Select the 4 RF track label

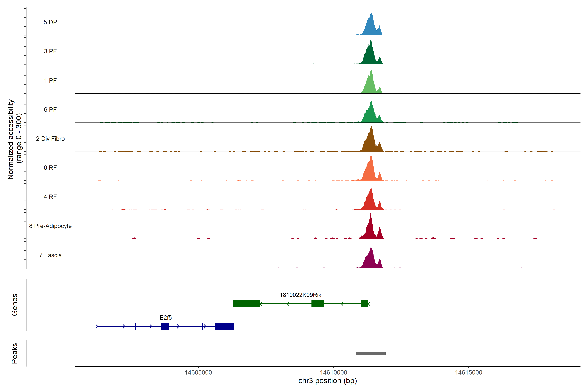pos(50,197)
